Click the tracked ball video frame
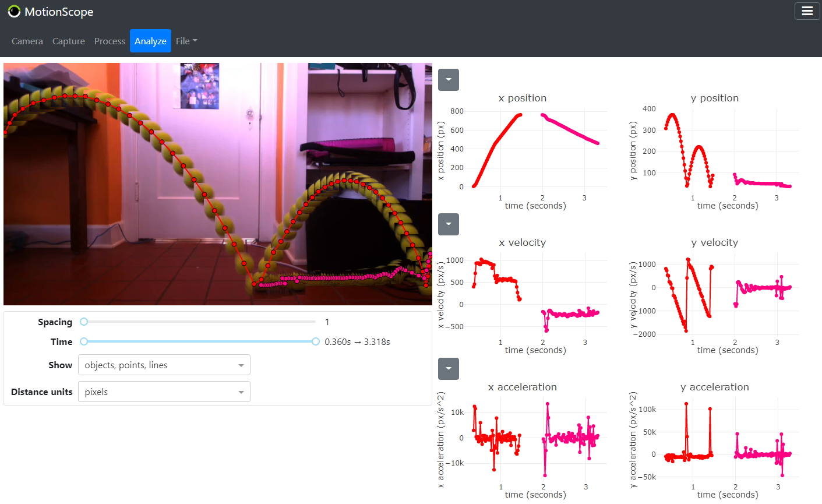 pyautogui.click(x=218, y=184)
